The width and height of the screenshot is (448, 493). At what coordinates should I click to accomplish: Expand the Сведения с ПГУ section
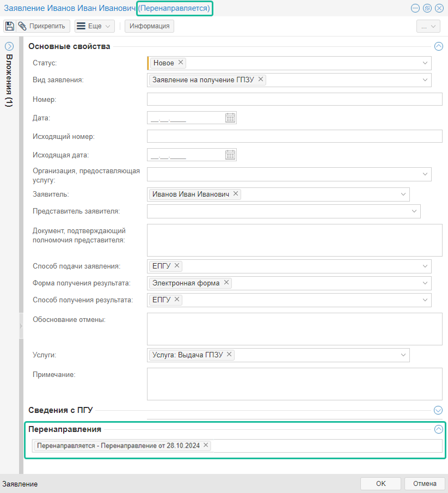(x=439, y=410)
